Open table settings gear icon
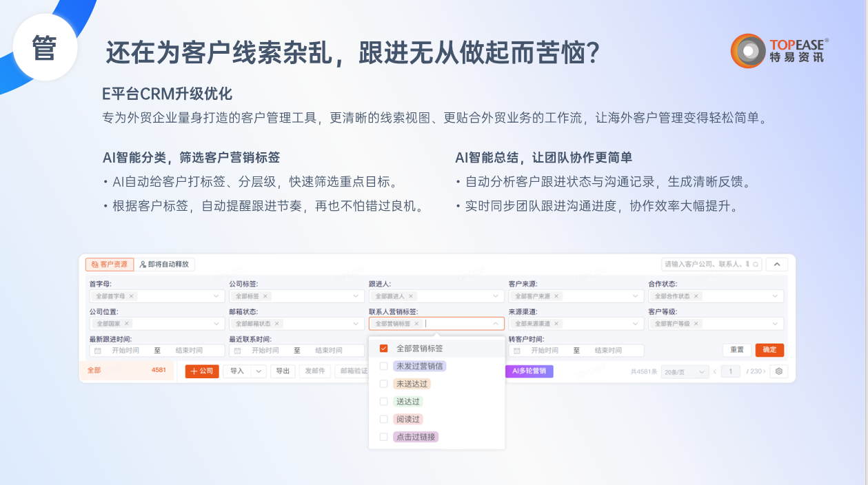 (779, 371)
